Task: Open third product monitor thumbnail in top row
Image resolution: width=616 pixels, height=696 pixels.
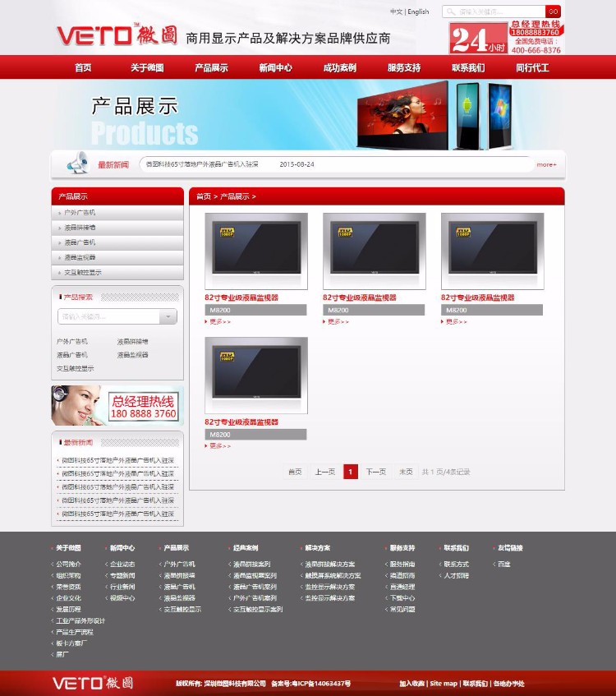Action: 492,251
